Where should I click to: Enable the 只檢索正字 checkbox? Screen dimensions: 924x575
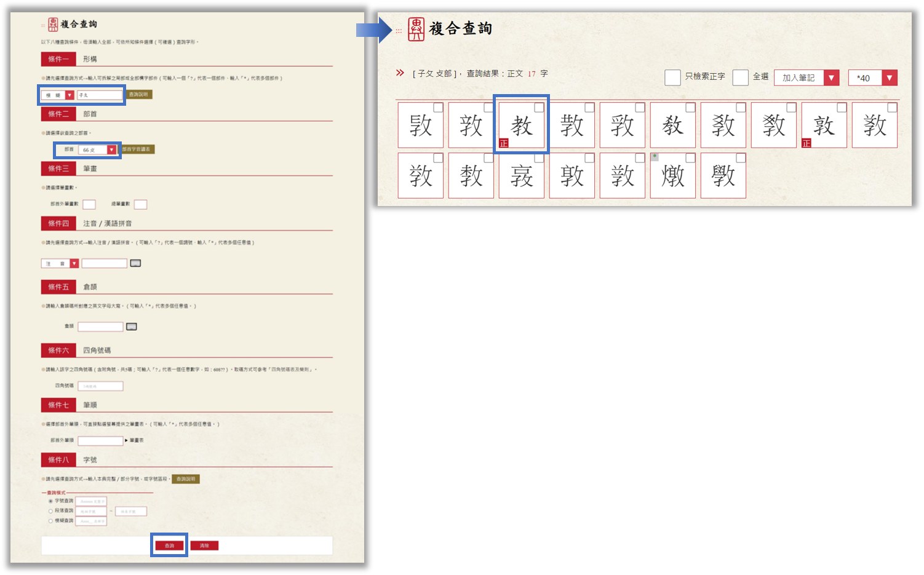[x=672, y=77]
